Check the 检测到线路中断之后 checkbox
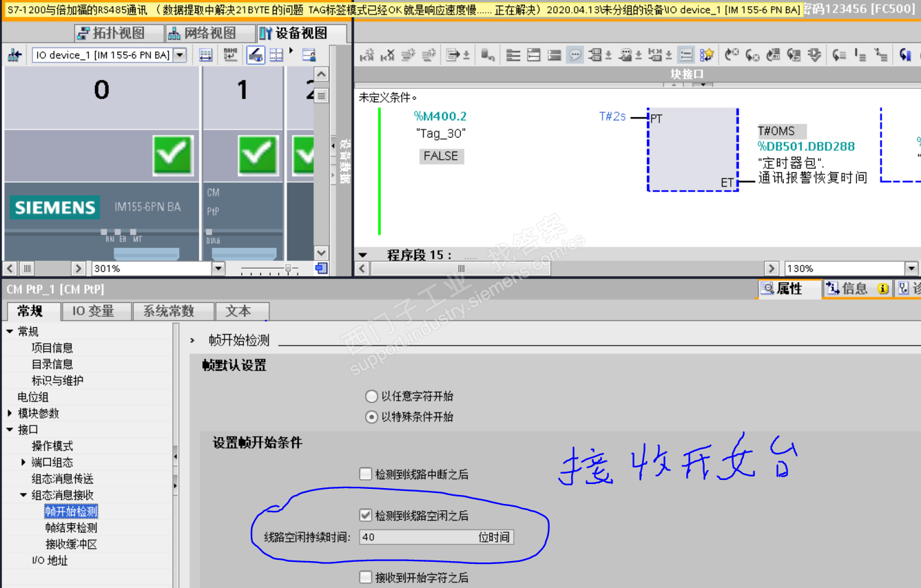921x588 pixels. (x=366, y=474)
